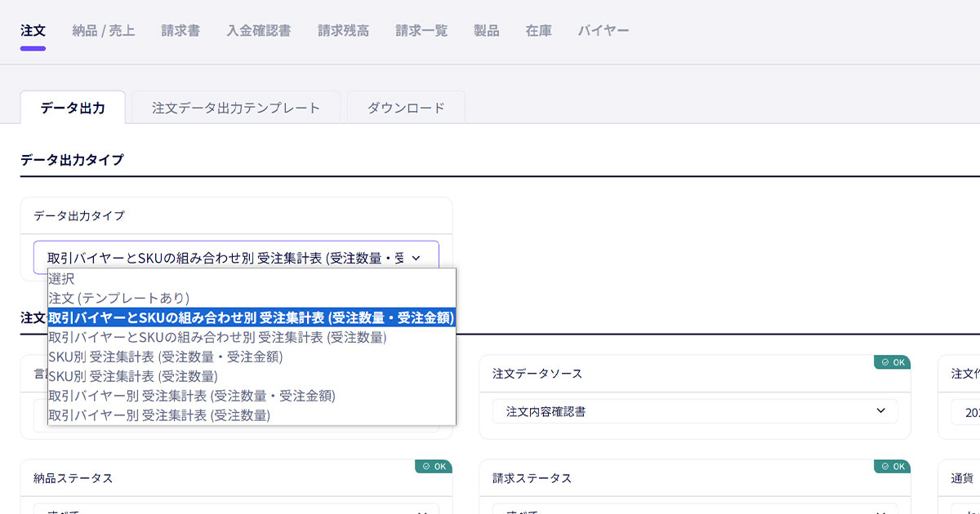Go to 納品 / 売上 navigation tab
The width and height of the screenshot is (980, 514).
[104, 31]
